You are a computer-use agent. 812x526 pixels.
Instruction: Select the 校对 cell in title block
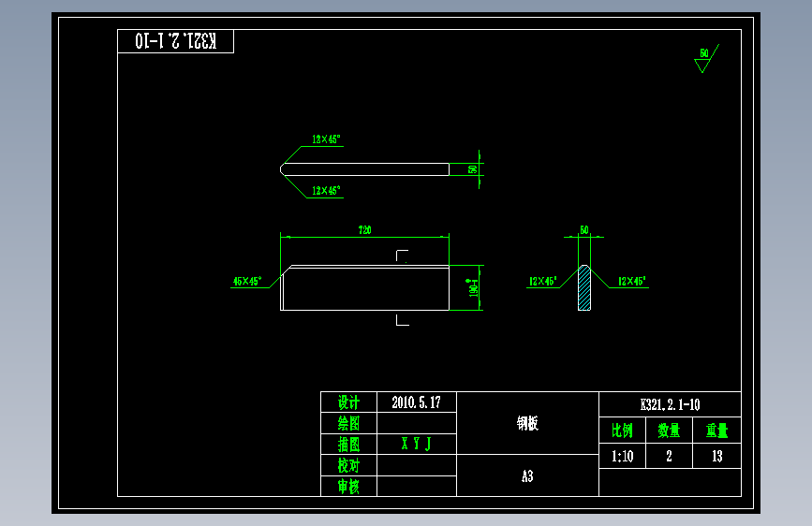point(349,465)
